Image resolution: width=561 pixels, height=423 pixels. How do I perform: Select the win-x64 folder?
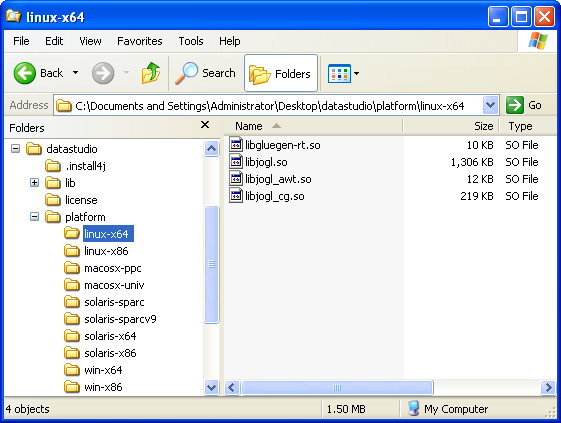click(x=103, y=370)
